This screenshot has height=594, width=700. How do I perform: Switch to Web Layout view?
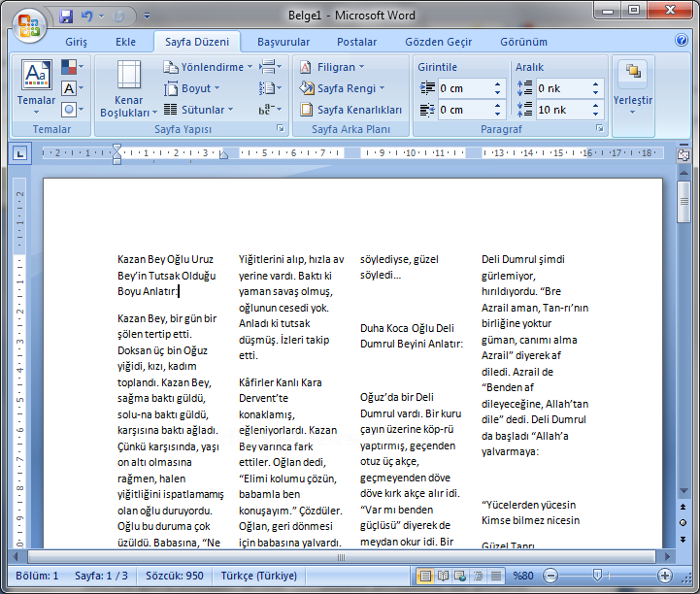click(x=460, y=576)
